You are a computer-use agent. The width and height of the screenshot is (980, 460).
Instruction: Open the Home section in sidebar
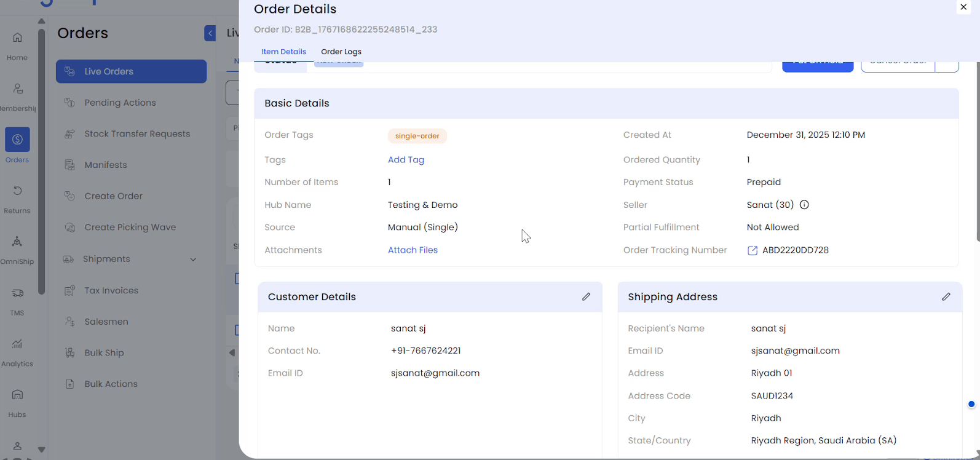coord(17,38)
